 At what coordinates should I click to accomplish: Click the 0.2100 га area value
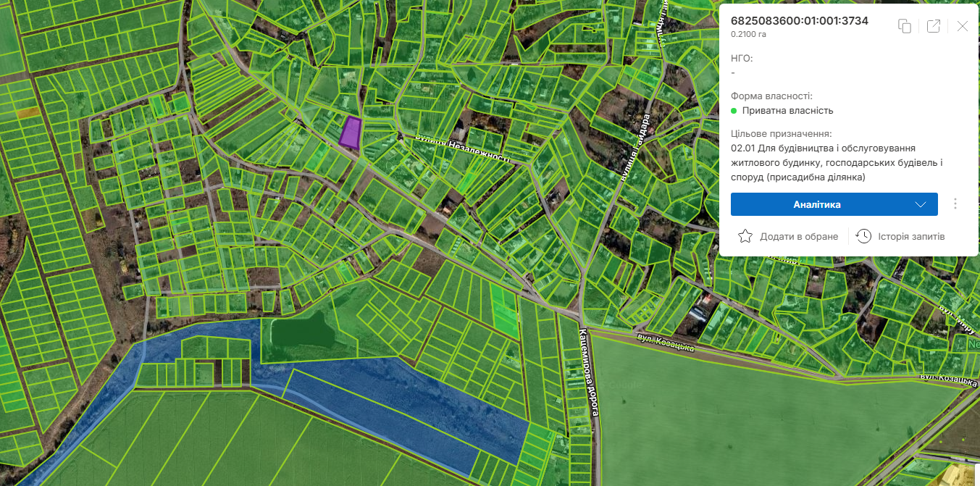click(748, 34)
